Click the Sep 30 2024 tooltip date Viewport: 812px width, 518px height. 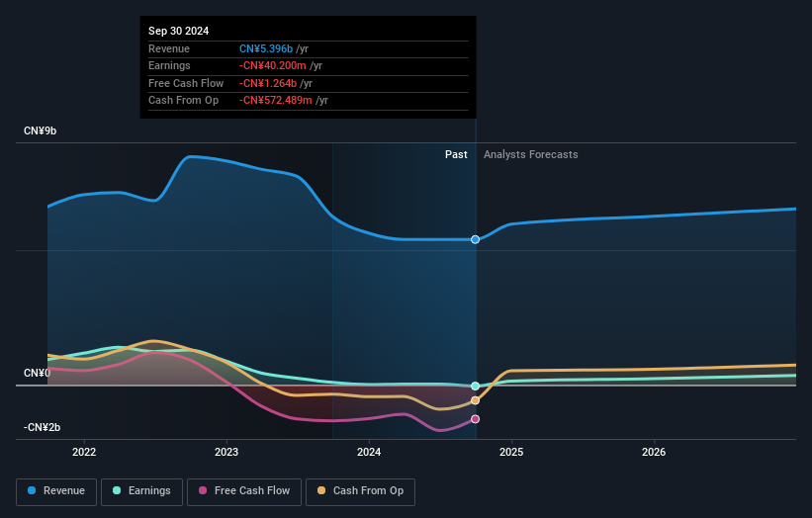178,31
